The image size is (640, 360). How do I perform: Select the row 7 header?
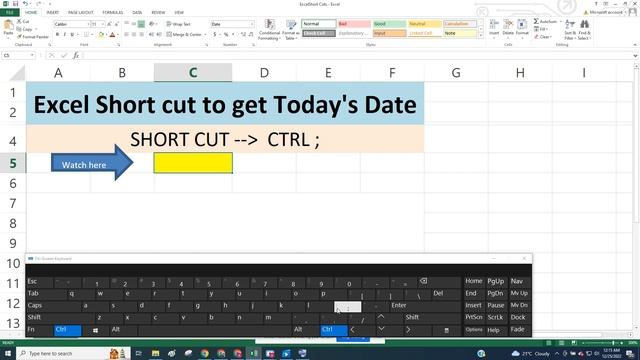click(13, 203)
